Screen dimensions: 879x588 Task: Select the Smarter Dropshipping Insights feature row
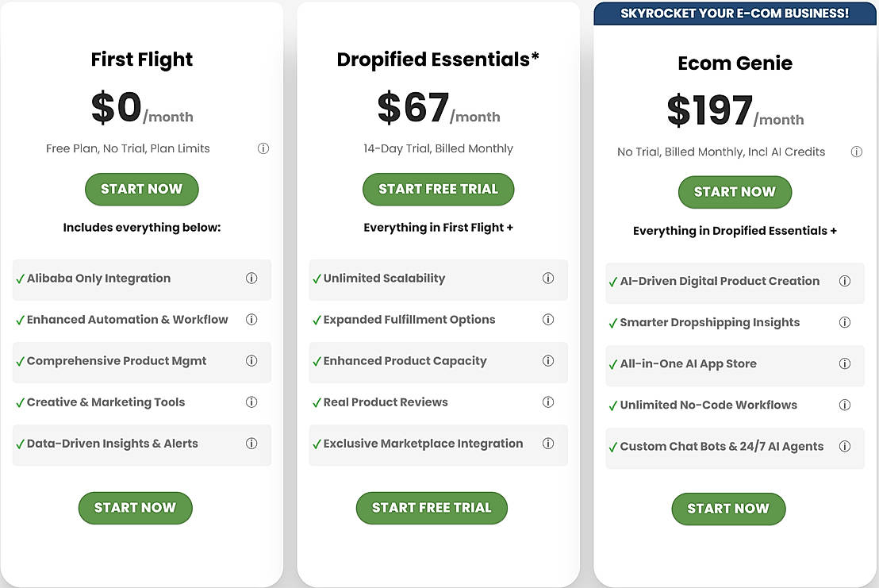click(709, 322)
